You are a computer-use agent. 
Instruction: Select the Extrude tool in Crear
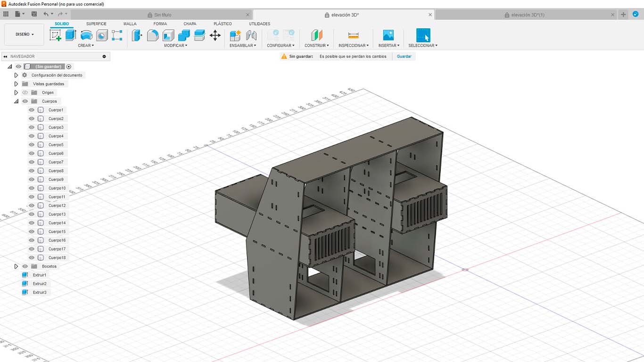point(71,35)
